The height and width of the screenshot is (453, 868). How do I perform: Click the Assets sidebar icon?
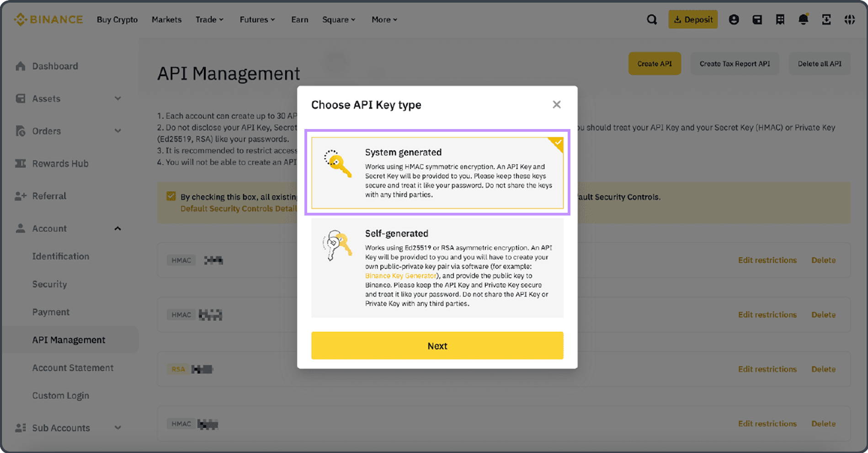click(x=21, y=98)
